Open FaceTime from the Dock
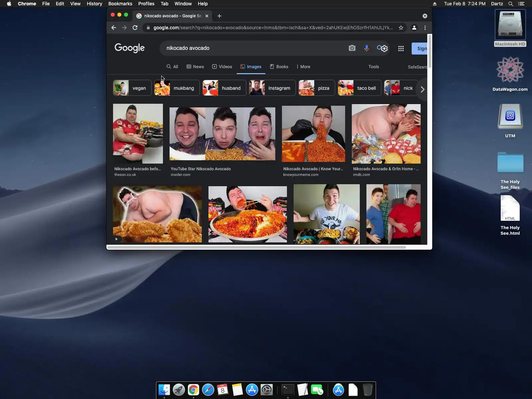This screenshot has height=399, width=532. point(317,390)
